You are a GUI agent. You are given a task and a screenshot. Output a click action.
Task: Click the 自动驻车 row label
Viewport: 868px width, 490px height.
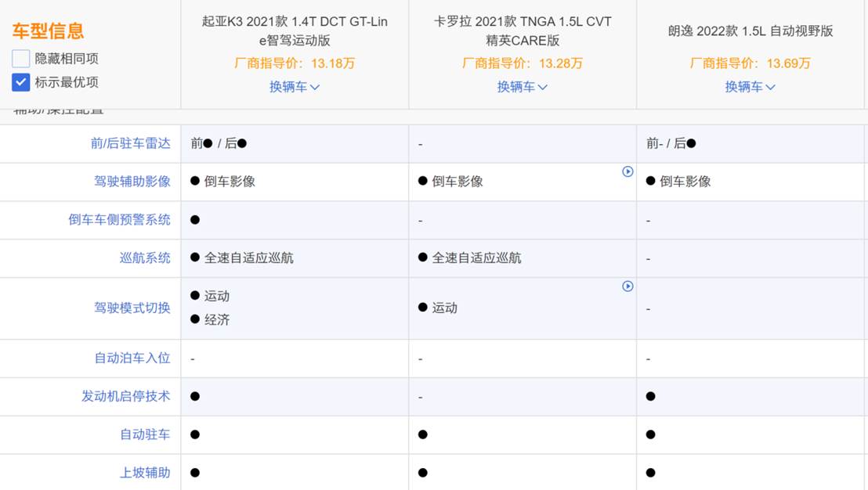pyautogui.click(x=144, y=434)
